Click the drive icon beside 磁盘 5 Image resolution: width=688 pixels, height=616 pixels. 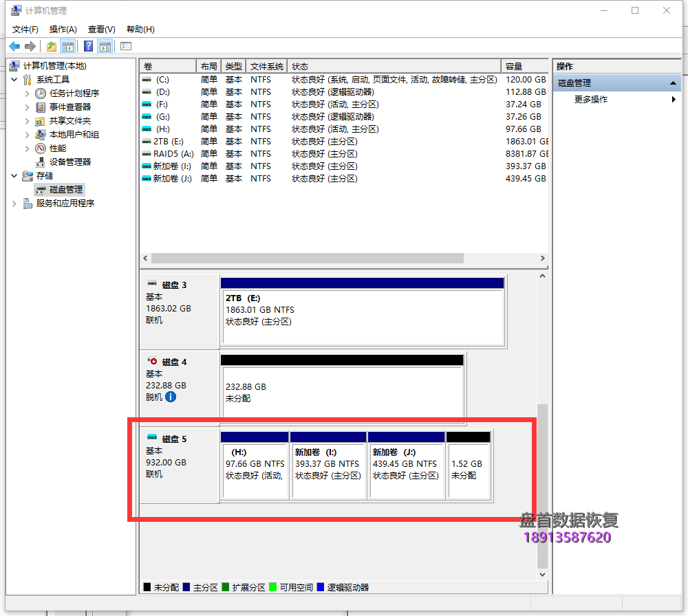[152, 437]
